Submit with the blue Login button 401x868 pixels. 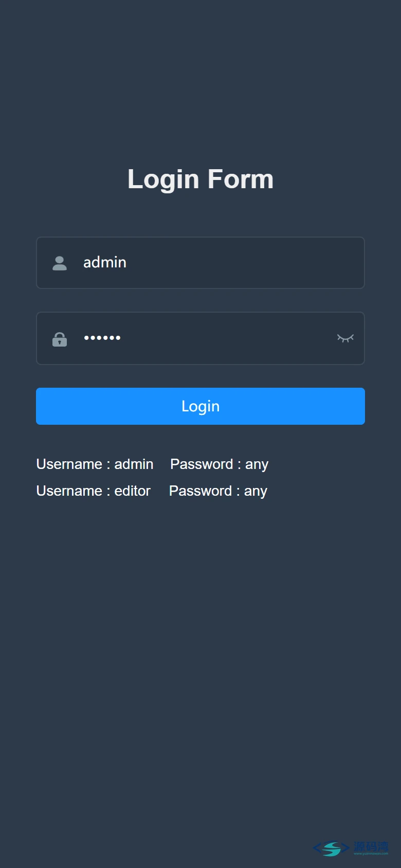200,406
